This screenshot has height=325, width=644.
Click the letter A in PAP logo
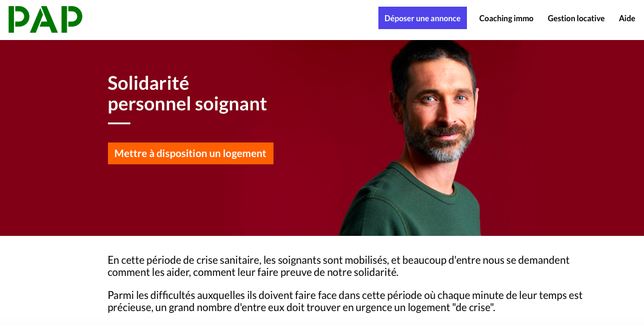point(44,19)
